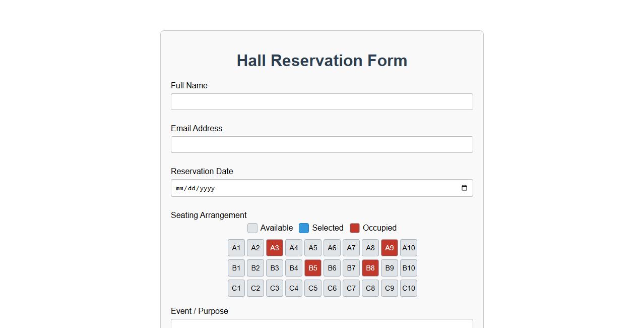Select seat A5 in row A
This screenshot has height=328, width=644.
(x=312, y=248)
